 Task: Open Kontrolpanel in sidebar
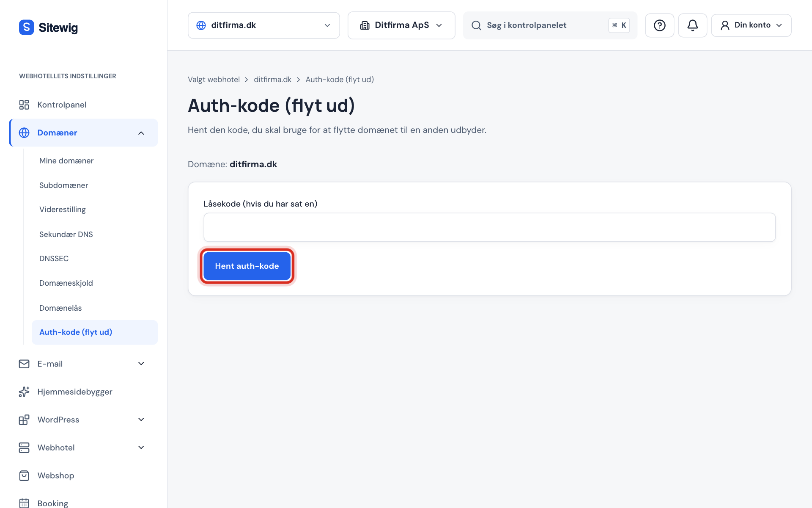click(84, 105)
